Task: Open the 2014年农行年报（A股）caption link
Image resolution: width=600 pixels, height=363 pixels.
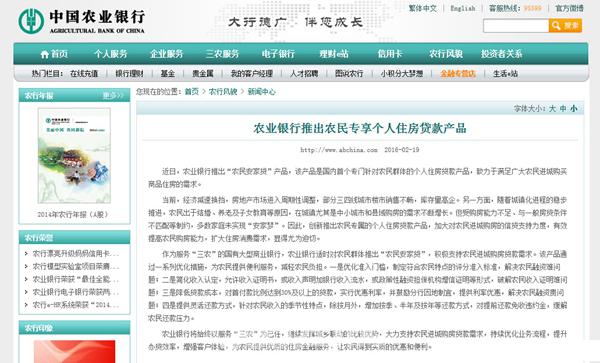Action: coord(73,215)
